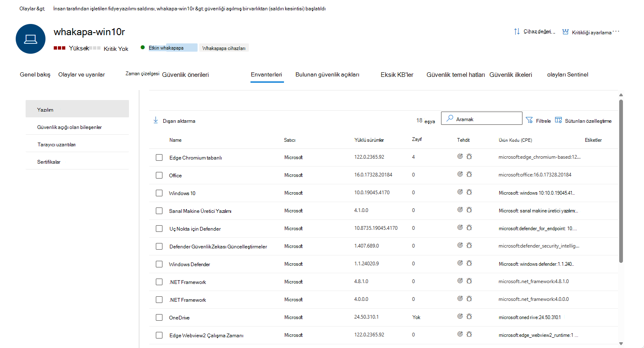Click the bug icon in the OneDrive row
The width and height of the screenshot is (644, 348).
click(x=469, y=316)
